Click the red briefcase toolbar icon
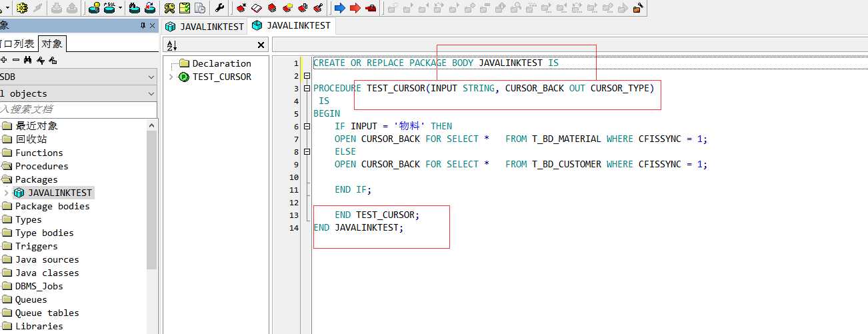 371,8
